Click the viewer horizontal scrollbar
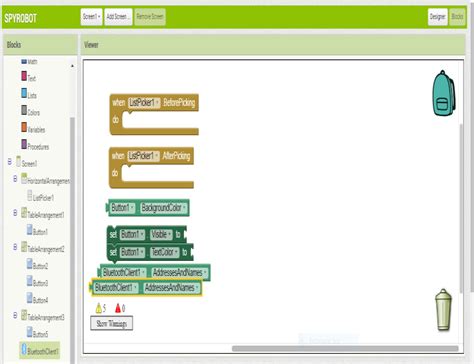 345,349
